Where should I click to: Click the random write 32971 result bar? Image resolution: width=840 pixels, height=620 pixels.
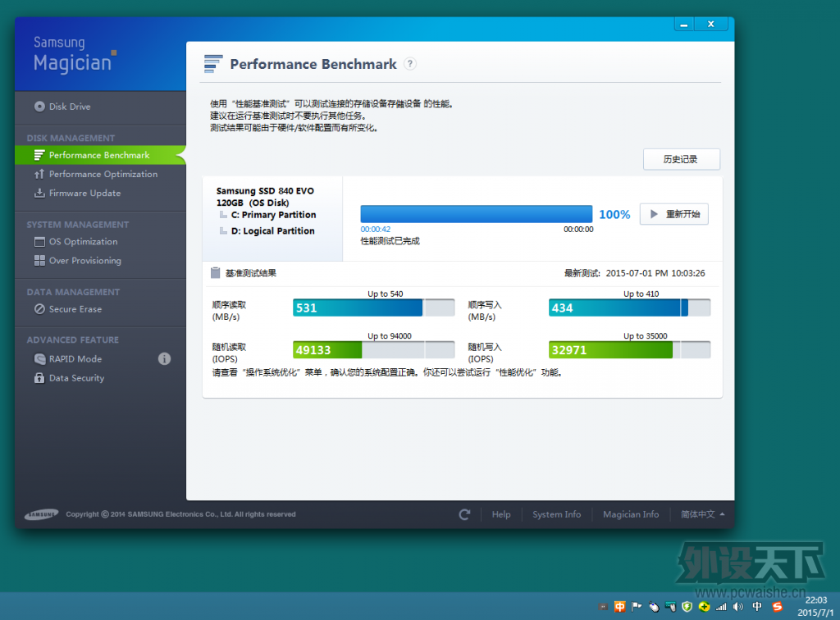click(629, 350)
